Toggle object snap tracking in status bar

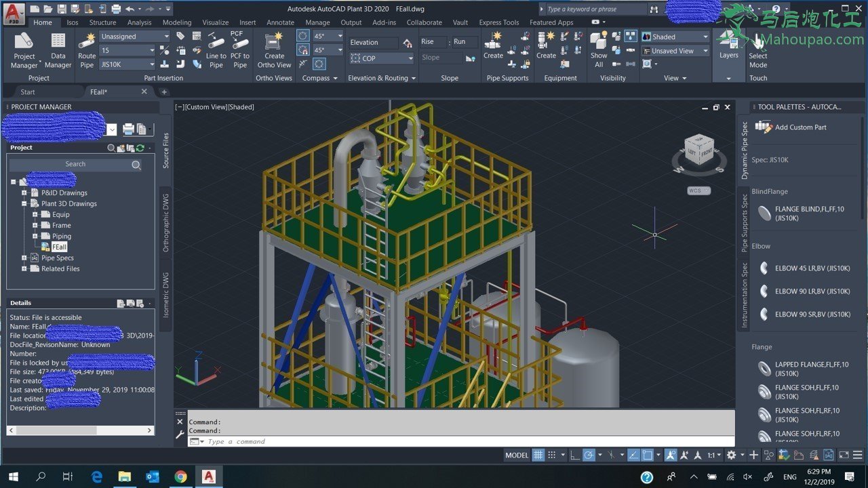tap(633, 455)
